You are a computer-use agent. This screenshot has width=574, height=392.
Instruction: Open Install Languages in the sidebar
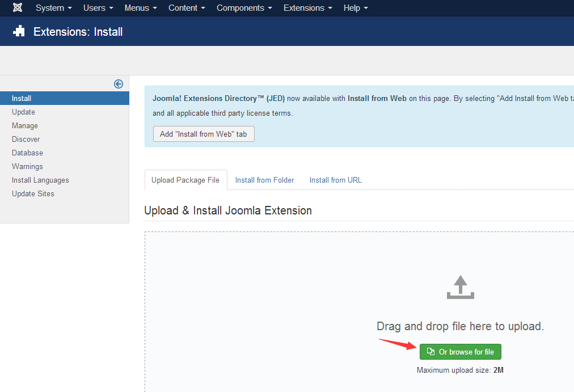pos(40,180)
